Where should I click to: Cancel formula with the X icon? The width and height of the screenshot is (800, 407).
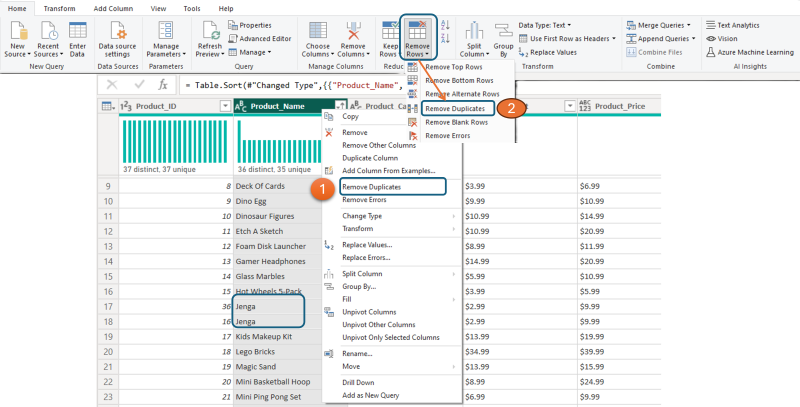pyautogui.click(x=112, y=85)
